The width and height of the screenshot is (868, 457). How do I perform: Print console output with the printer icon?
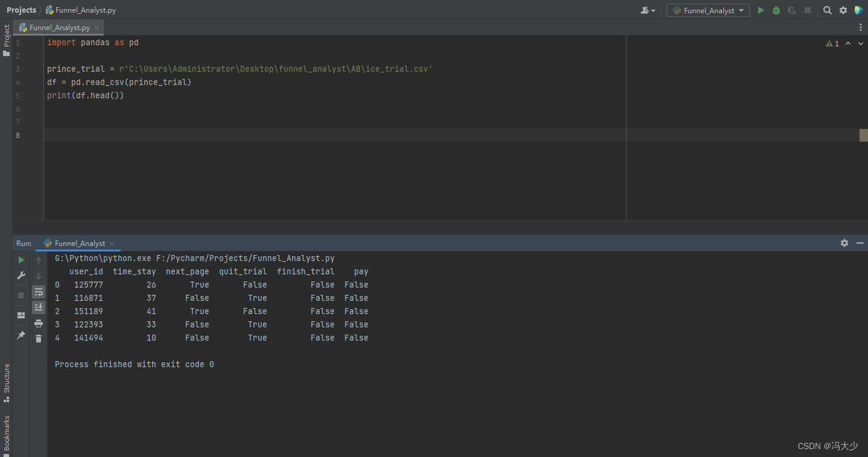(x=39, y=323)
